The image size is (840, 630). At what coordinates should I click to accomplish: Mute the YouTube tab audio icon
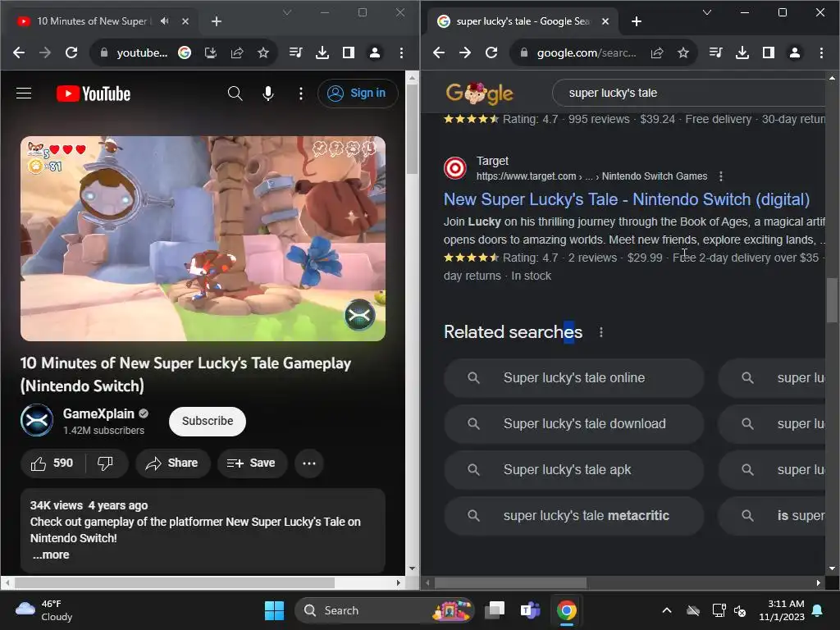pos(164,21)
